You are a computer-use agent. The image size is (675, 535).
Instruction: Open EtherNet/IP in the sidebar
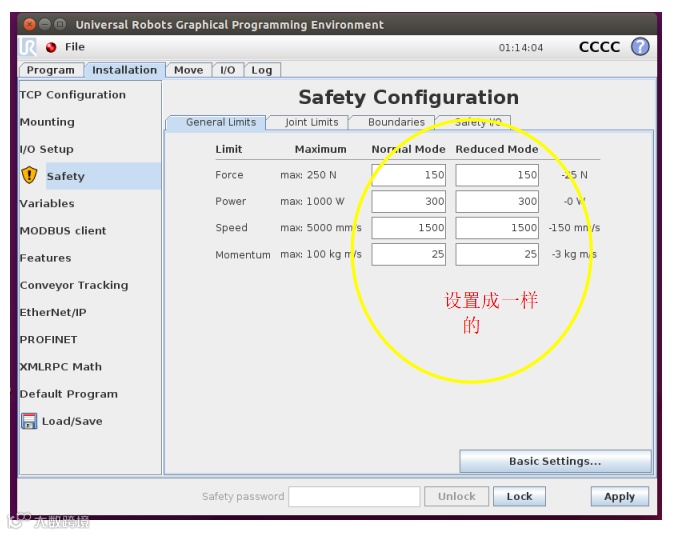53,312
